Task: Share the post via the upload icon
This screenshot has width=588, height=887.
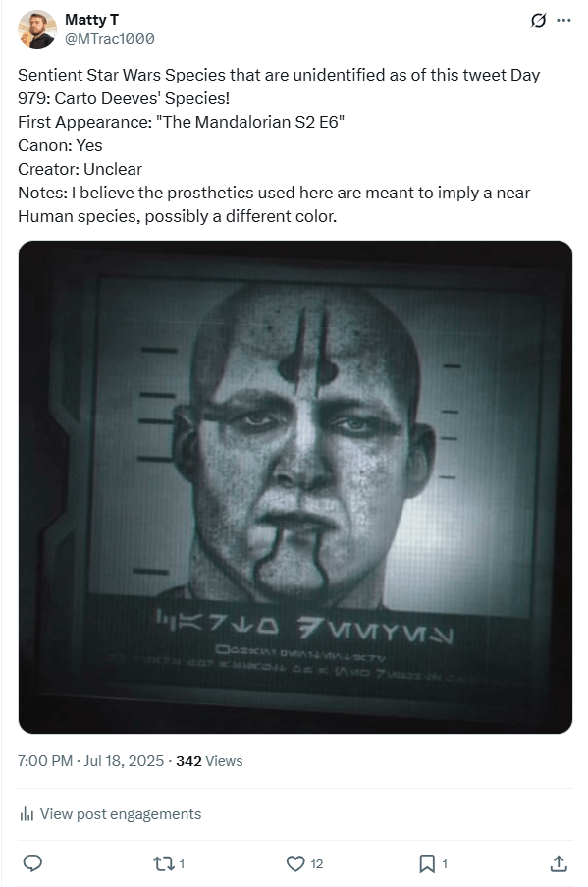Action: [558, 863]
